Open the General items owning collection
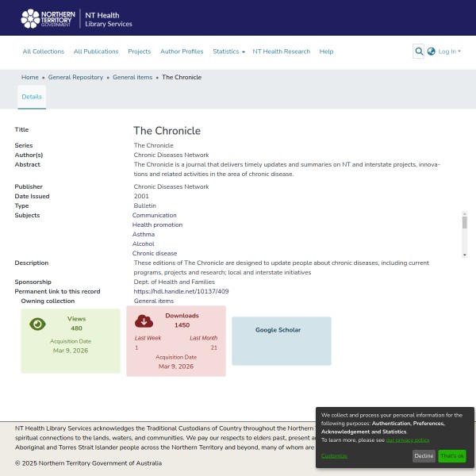 [x=153, y=301]
